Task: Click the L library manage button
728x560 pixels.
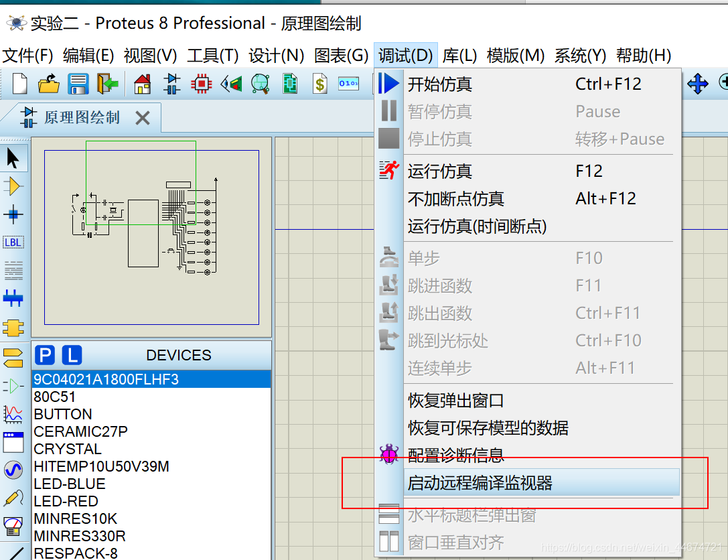Action: pyautogui.click(x=72, y=355)
